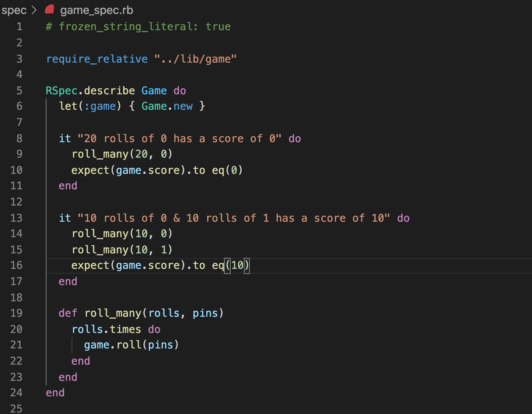Select line number 5 in the gutter
This screenshot has height=414, width=532.
(x=20, y=90)
